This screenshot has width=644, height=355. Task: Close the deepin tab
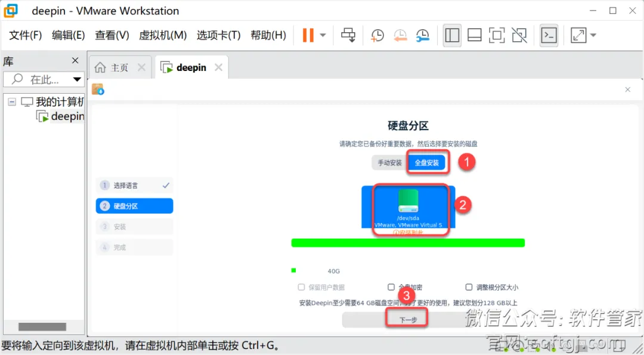coord(218,67)
